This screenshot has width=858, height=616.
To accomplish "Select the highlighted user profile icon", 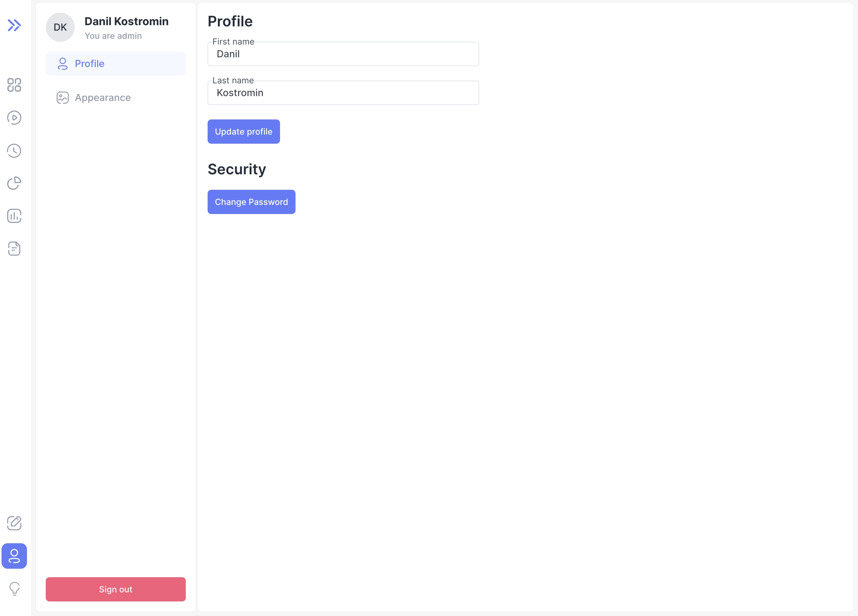I will coord(14,556).
